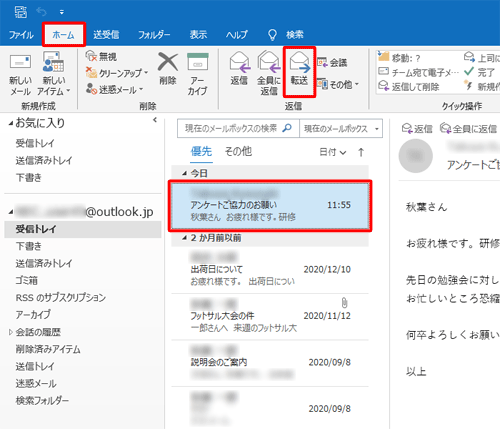Open the 日付 sort dropdown
This screenshot has width=500, height=429.
point(333,152)
